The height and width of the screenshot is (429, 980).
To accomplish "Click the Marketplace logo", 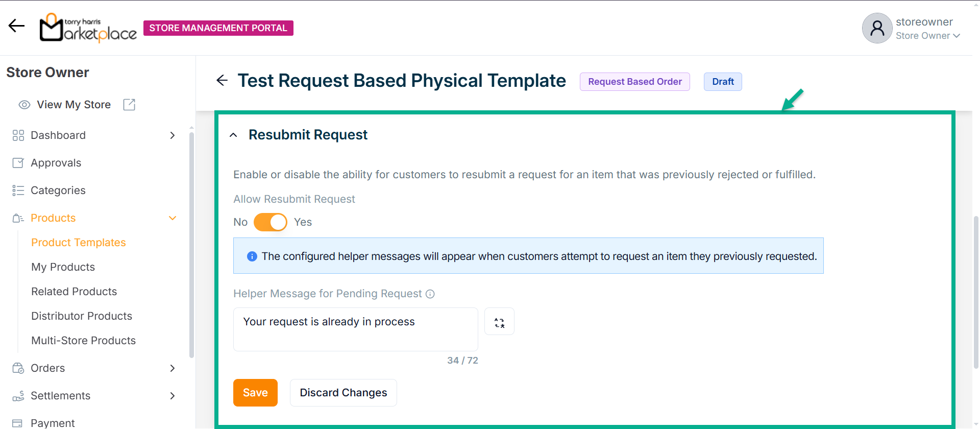I will coord(88,28).
